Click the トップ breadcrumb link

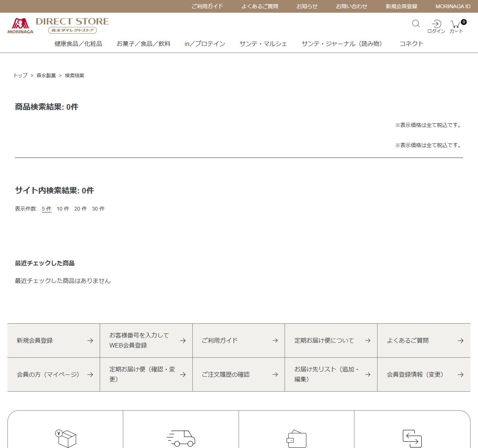(x=21, y=75)
